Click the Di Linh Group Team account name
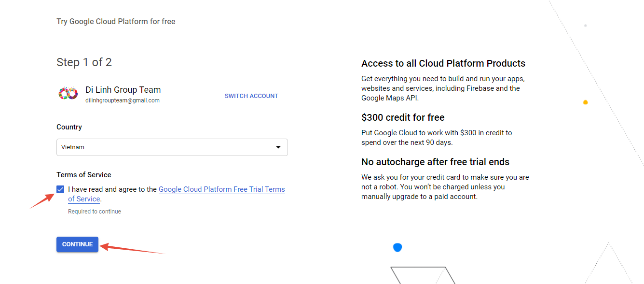This screenshot has width=644, height=284. [x=123, y=90]
